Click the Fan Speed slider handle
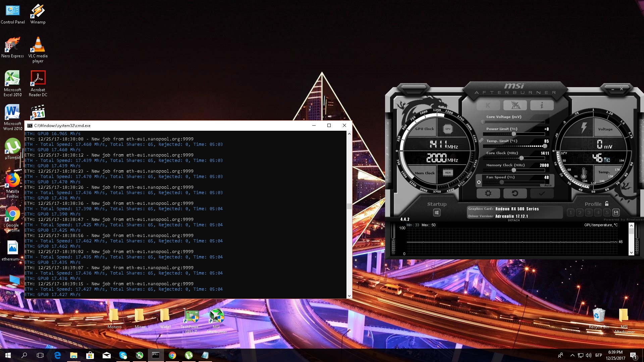The image size is (644, 362). click(502, 182)
